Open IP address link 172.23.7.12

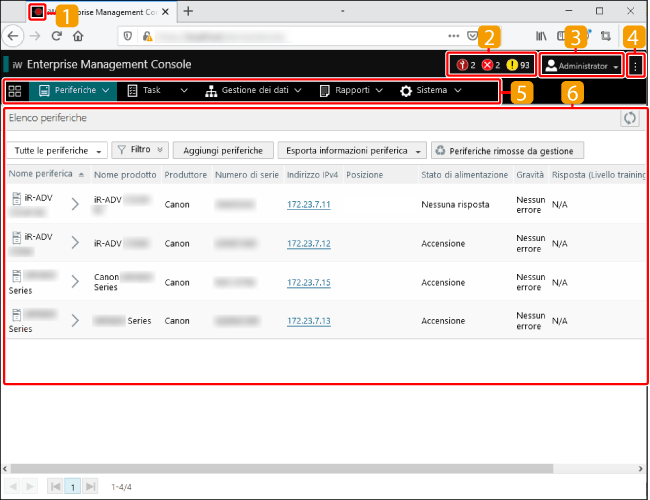(308, 243)
